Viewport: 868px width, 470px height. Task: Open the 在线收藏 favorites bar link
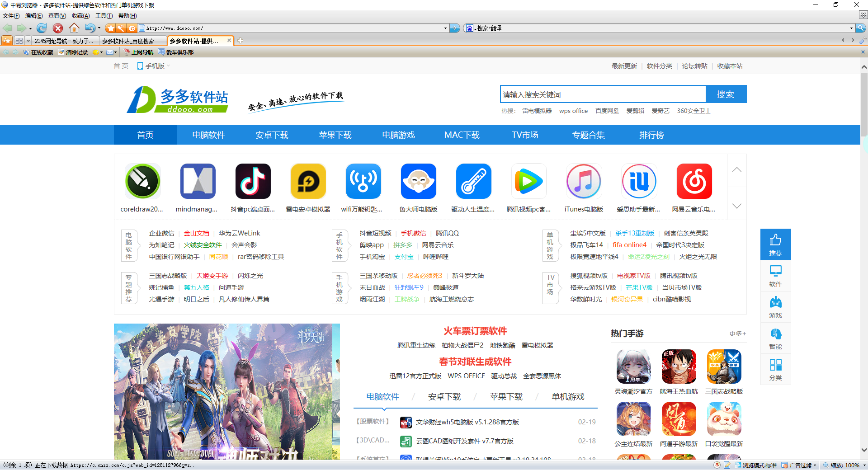click(38, 52)
